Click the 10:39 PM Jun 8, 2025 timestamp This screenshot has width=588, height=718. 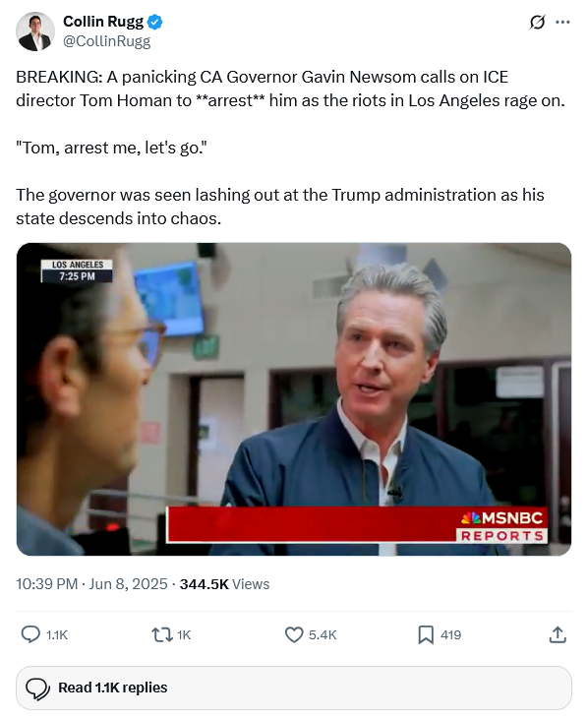pos(91,584)
